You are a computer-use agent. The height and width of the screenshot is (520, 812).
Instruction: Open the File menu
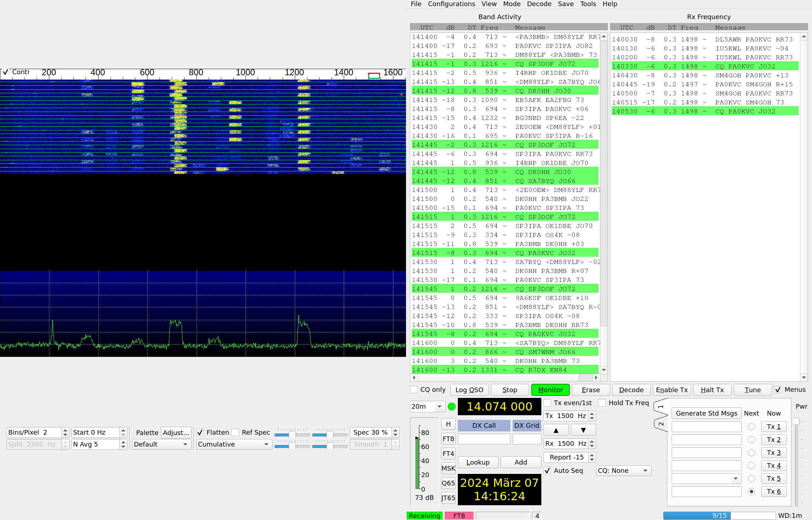[x=416, y=4]
